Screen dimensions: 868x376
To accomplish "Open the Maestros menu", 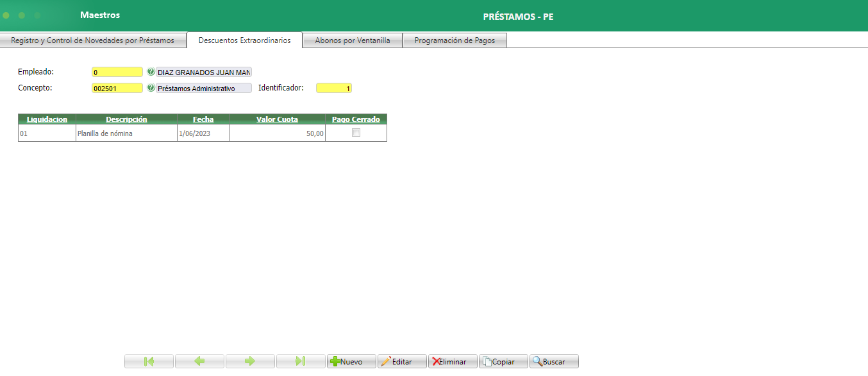I will [100, 15].
